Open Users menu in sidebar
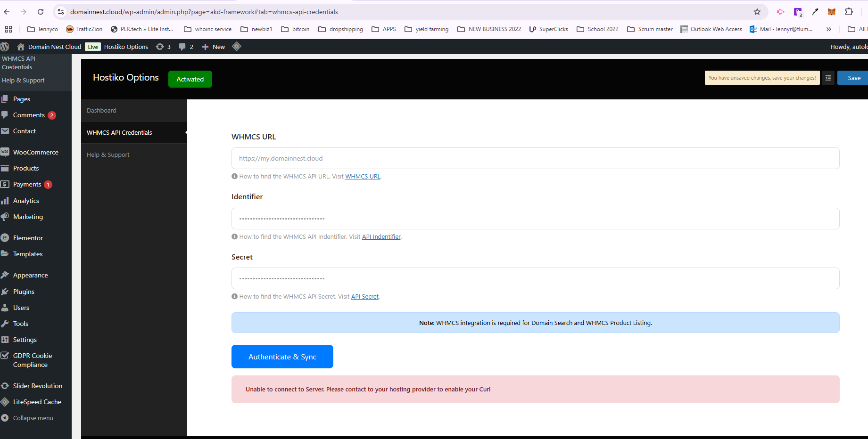Image resolution: width=868 pixels, height=439 pixels. 21,308
